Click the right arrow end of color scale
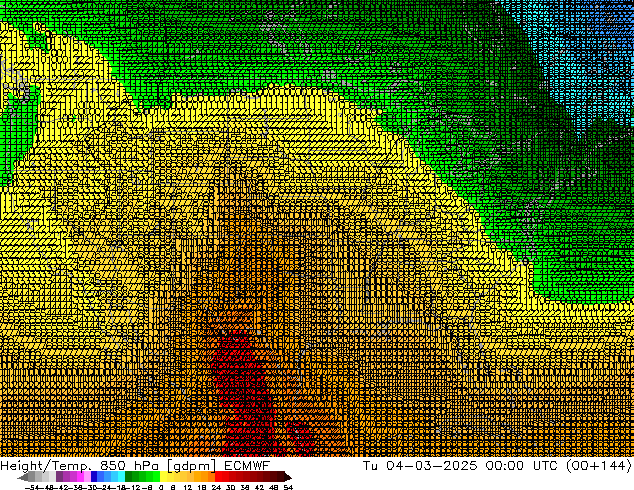This screenshot has height=490, width=634. [x=288, y=477]
